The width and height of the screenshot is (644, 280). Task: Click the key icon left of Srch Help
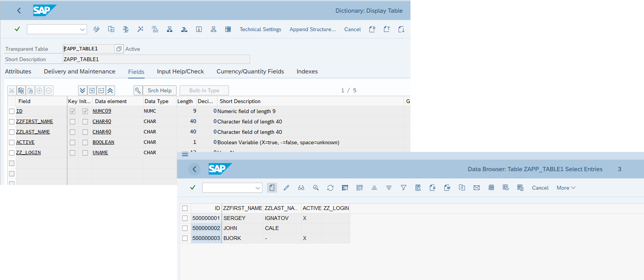(x=138, y=90)
